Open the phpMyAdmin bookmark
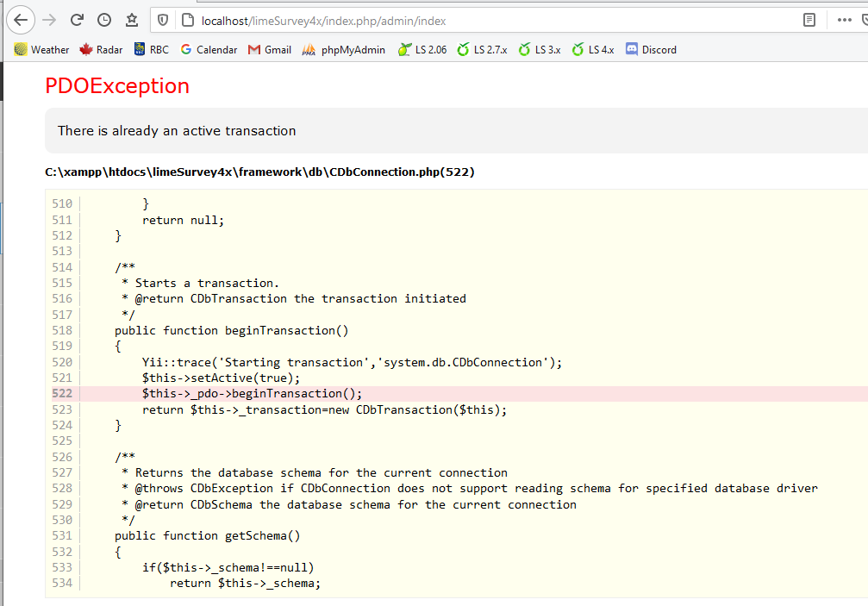The width and height of the screenshot is (868, 606). 344,50
